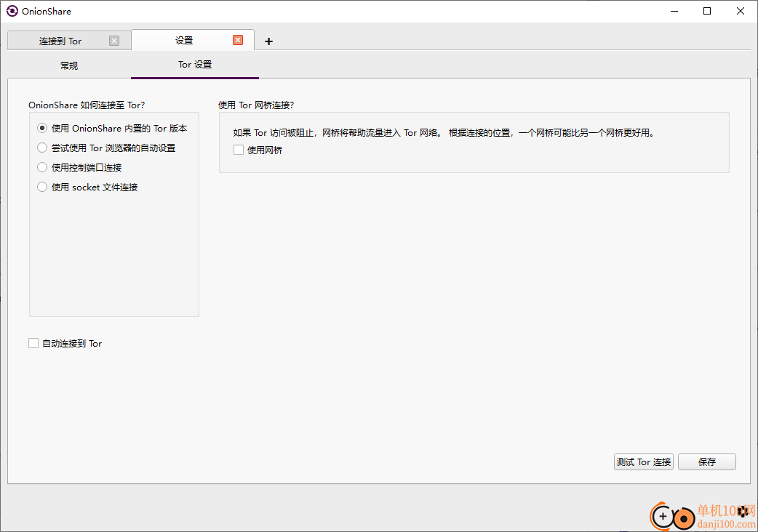
Task: Switch to the 连接到 Tor tab
Action: click(69, 41)
